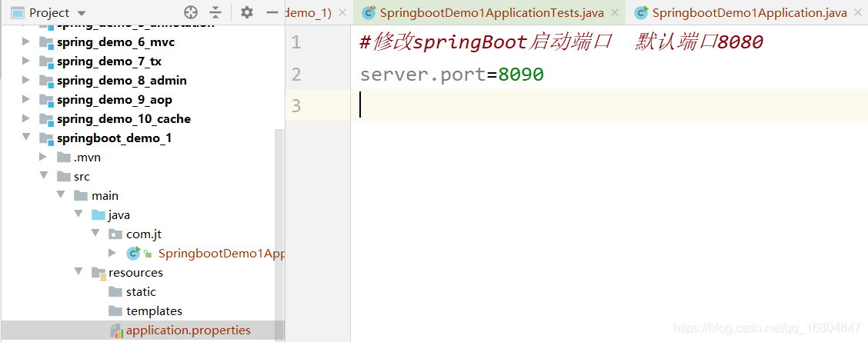
Task: Expand the .mvn folder
Action: coord(43,157)
